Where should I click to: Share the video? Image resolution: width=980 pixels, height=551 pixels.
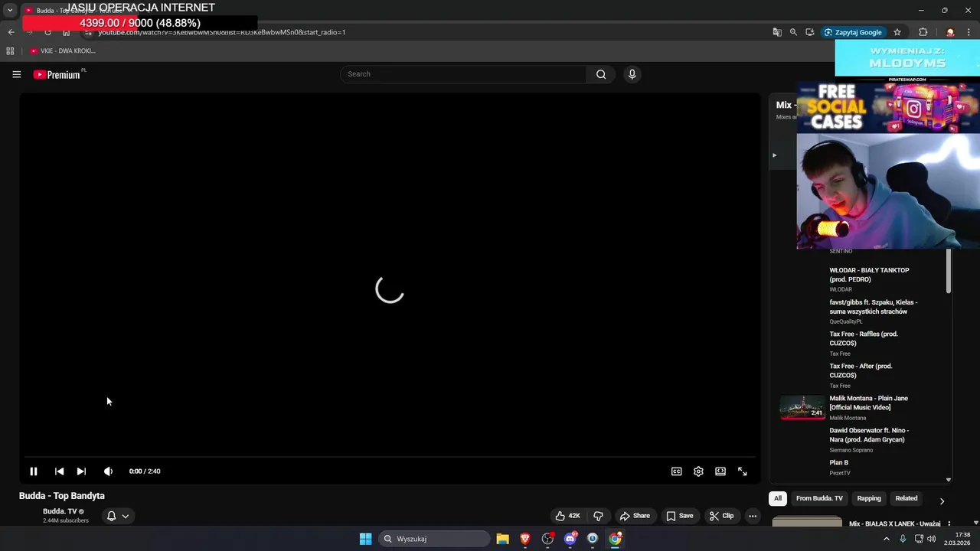pos(635,516)
